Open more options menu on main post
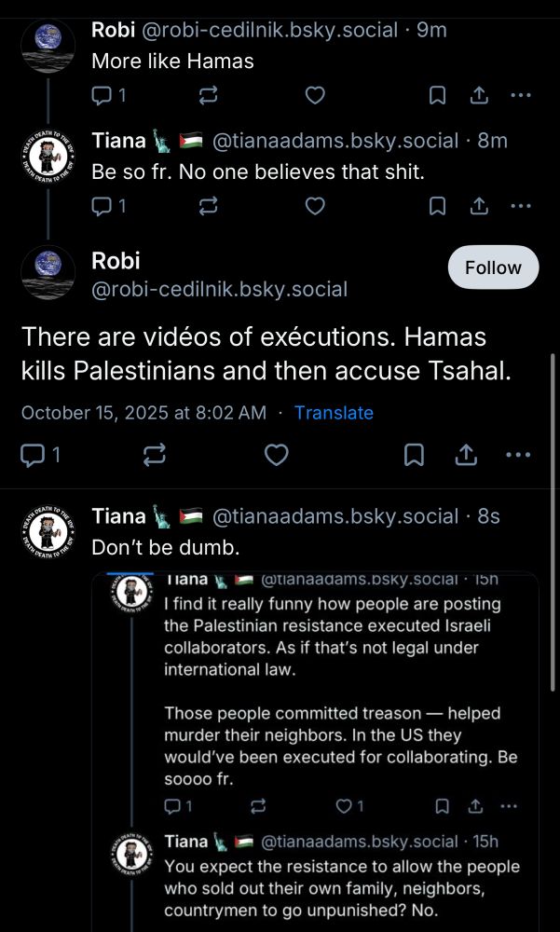 [x=517, y=455]
